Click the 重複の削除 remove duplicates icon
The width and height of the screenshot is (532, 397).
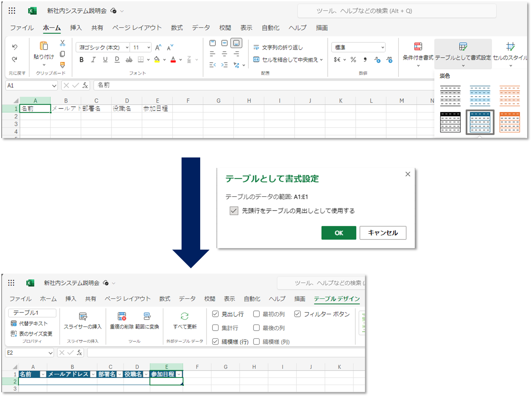pyautogui.click(x=122, y=316)
